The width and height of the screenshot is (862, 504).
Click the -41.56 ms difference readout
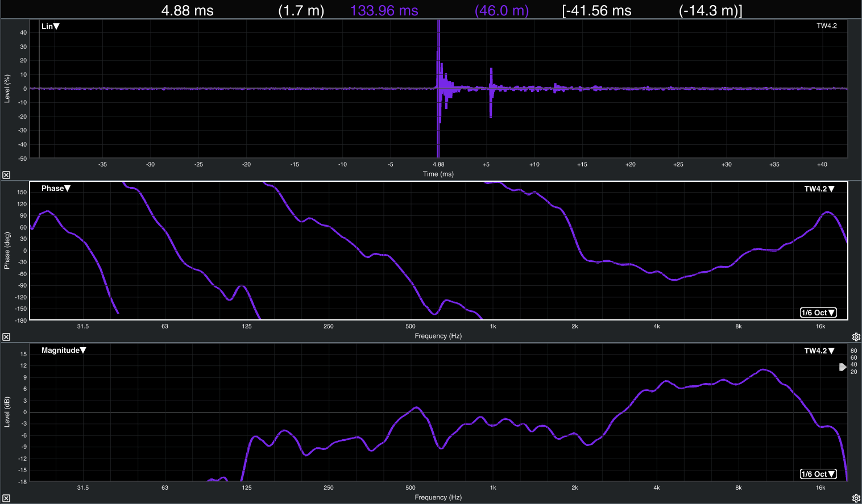tap(597, 10)
